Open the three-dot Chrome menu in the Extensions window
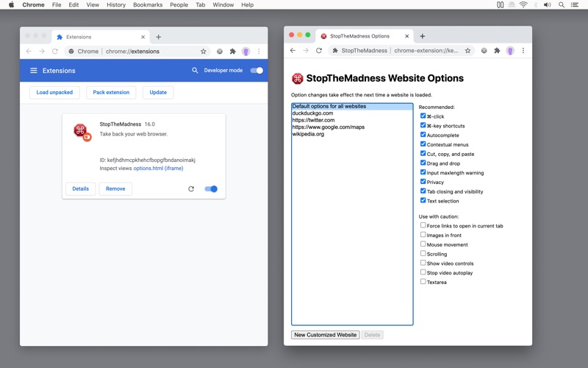This screenshot has height=368, width=588. [259, 52]
